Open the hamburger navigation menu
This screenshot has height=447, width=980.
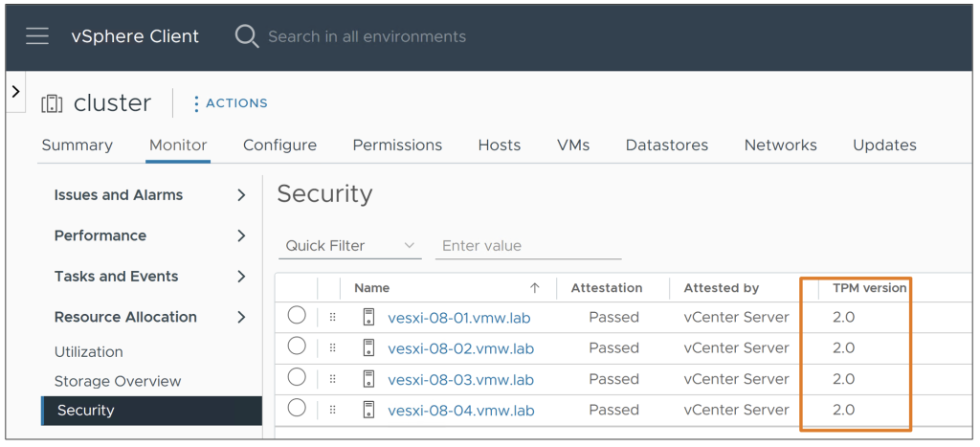click(x=37, y=36)
